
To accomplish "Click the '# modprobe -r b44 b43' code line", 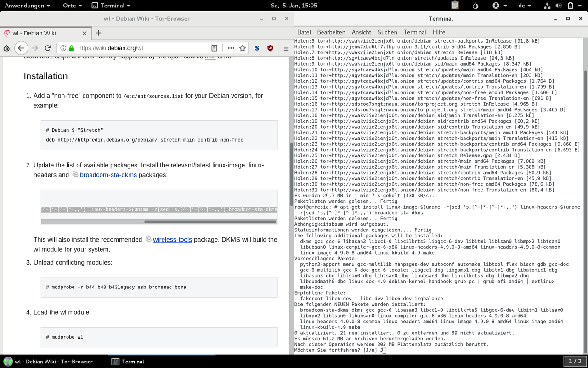I will point(116,287).
